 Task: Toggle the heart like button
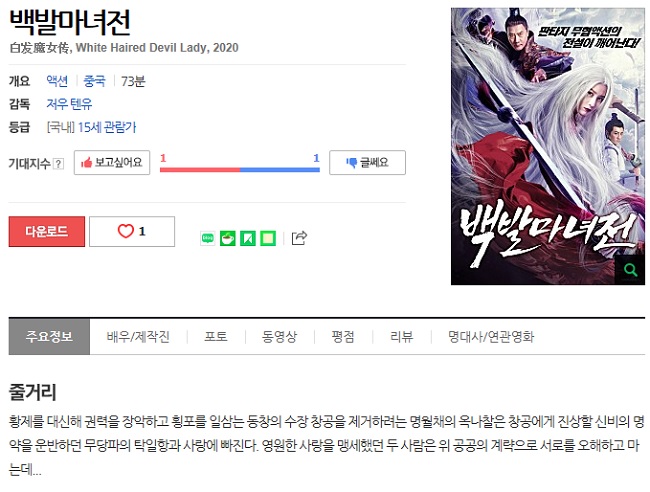point(132,231)
